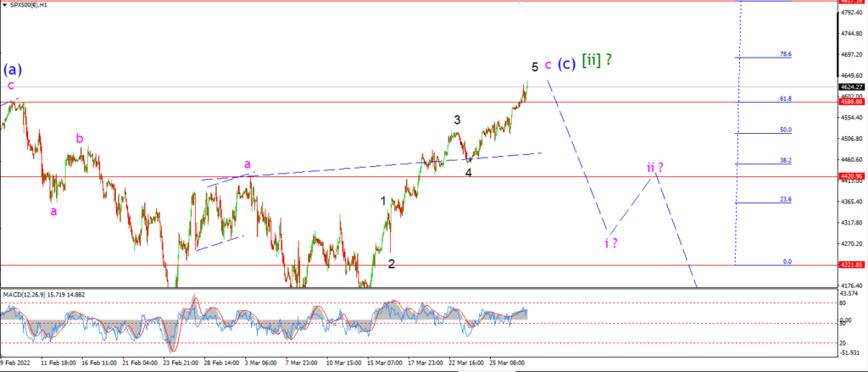Select the blue (c) wave label

point(567,63)
